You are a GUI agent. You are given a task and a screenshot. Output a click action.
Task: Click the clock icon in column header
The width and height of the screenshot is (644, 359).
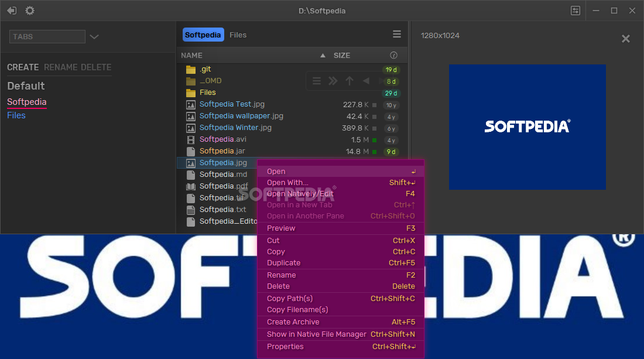(x=393, y=55)
